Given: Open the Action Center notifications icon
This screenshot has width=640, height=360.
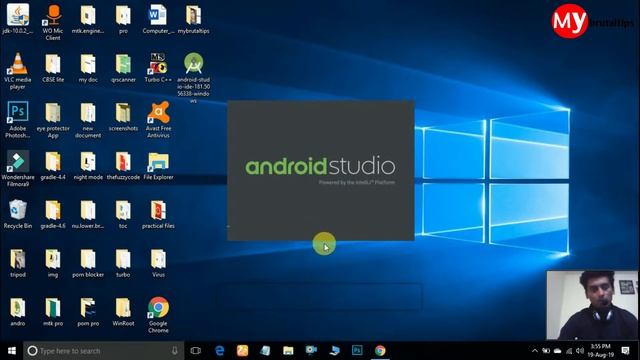Looking at the screenshot, I should 625,351.
